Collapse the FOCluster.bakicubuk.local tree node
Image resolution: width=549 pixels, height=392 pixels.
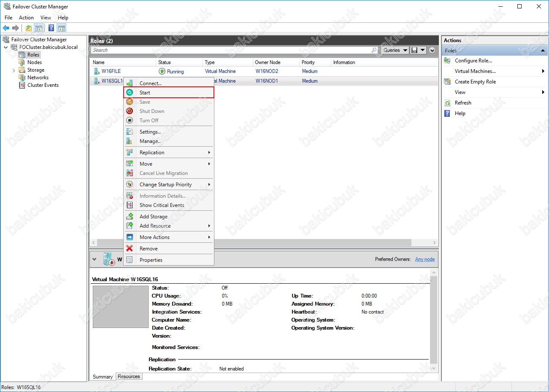(x=6, y=47)
